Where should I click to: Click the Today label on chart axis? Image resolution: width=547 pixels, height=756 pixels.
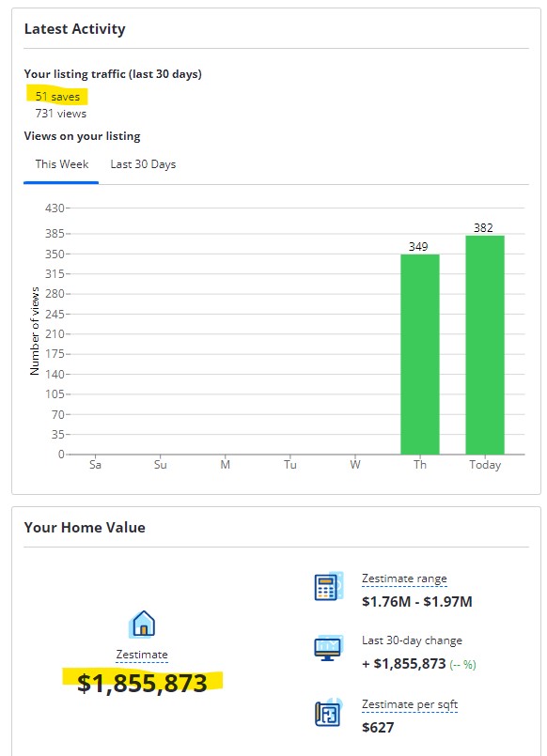[x=485, y=465]
